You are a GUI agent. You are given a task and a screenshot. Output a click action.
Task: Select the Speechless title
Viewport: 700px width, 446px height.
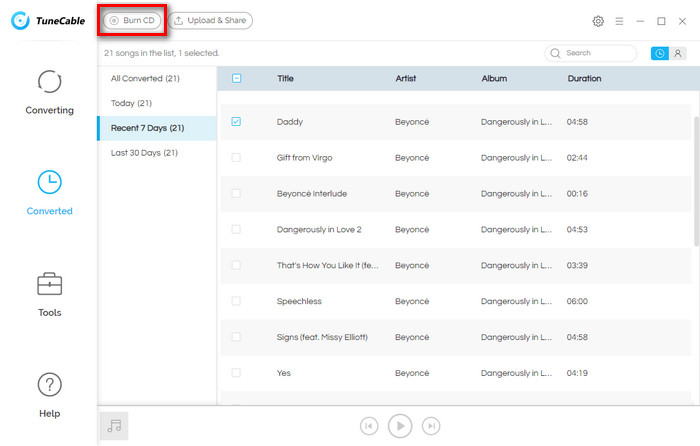299,301
